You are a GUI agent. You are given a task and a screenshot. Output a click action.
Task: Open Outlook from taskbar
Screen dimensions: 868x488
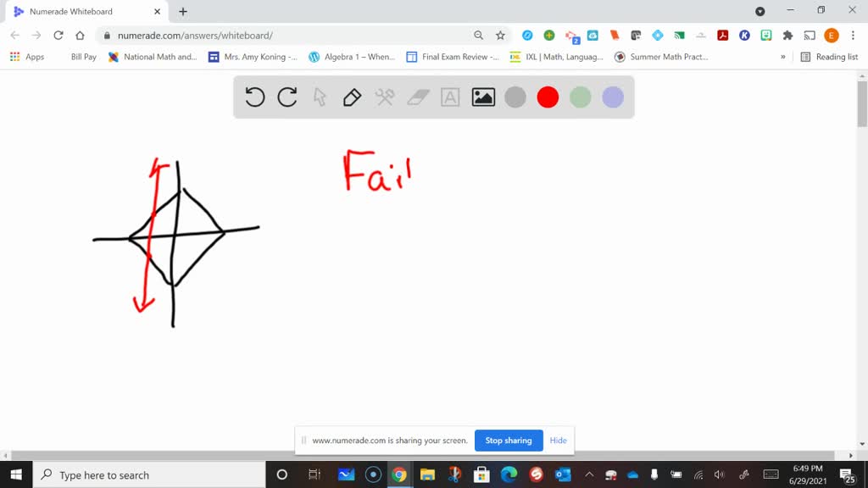563,474
